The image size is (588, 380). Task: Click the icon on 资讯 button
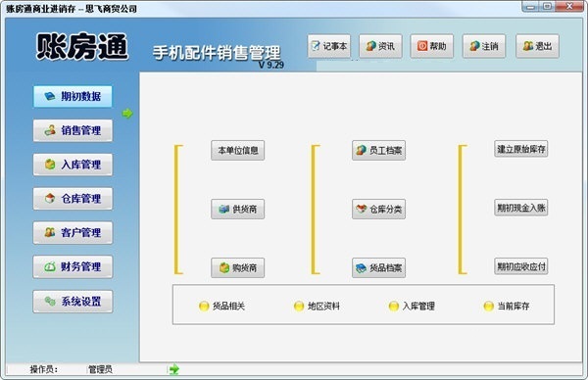point(370,46)
